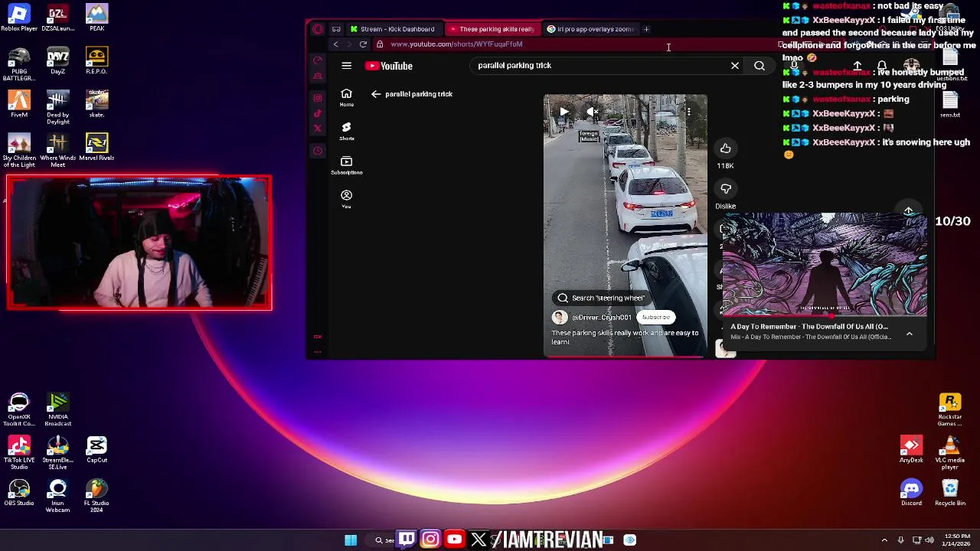The width and height of the screenshot is (980, 551).
Task: Open PUBG Battlegrounds desktop shortcut
Action: 19,64
